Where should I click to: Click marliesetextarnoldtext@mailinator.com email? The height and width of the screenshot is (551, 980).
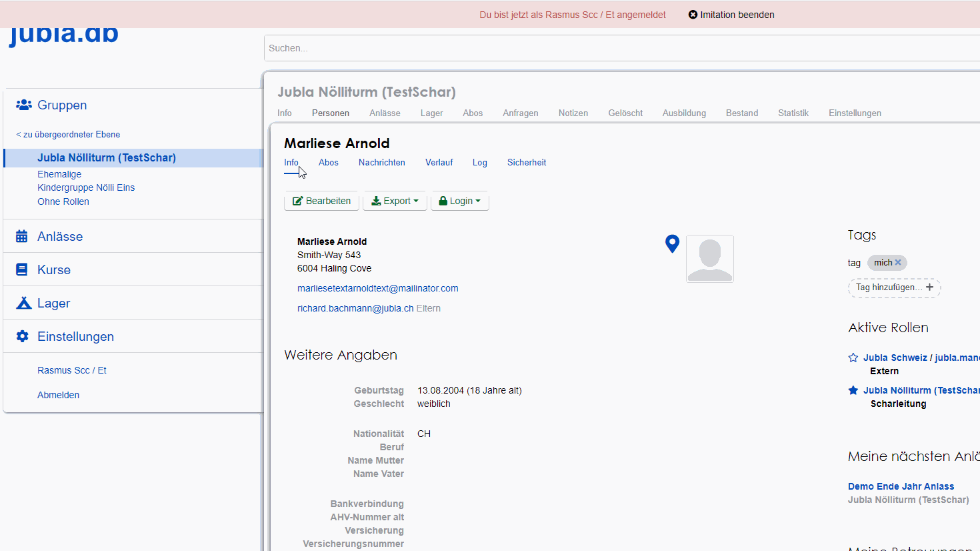[378, 288]
